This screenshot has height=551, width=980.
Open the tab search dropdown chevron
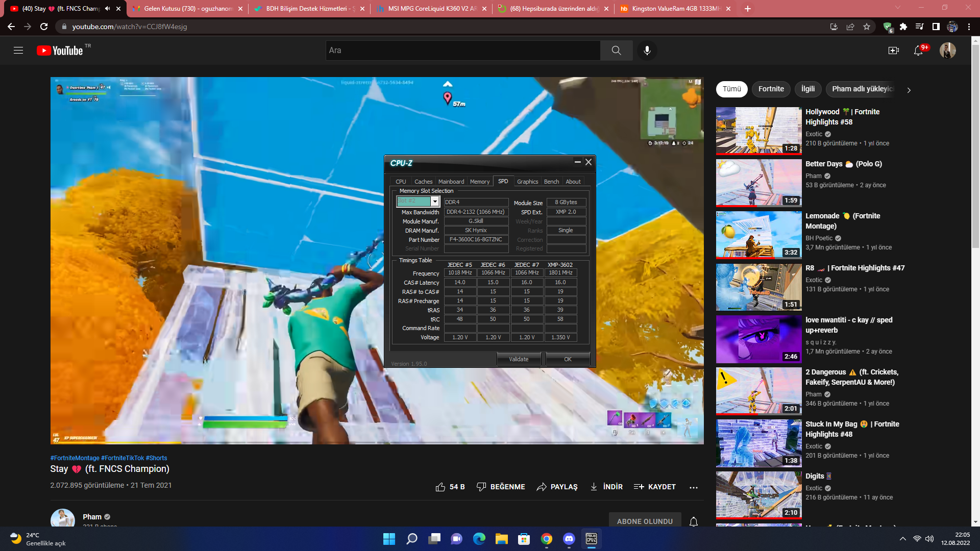coord(897,7)
